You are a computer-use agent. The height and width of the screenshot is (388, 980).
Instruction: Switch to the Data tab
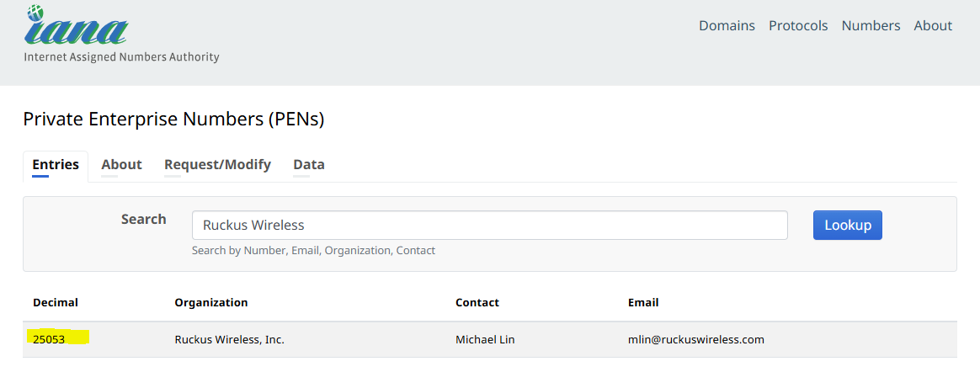tap(309, 165)
